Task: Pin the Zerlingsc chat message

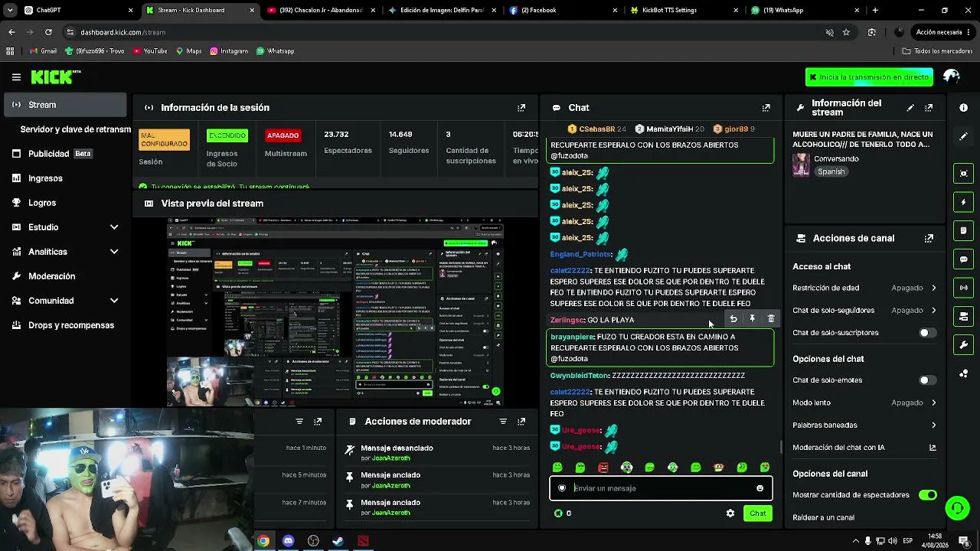Action: click(x=752, y=319)
